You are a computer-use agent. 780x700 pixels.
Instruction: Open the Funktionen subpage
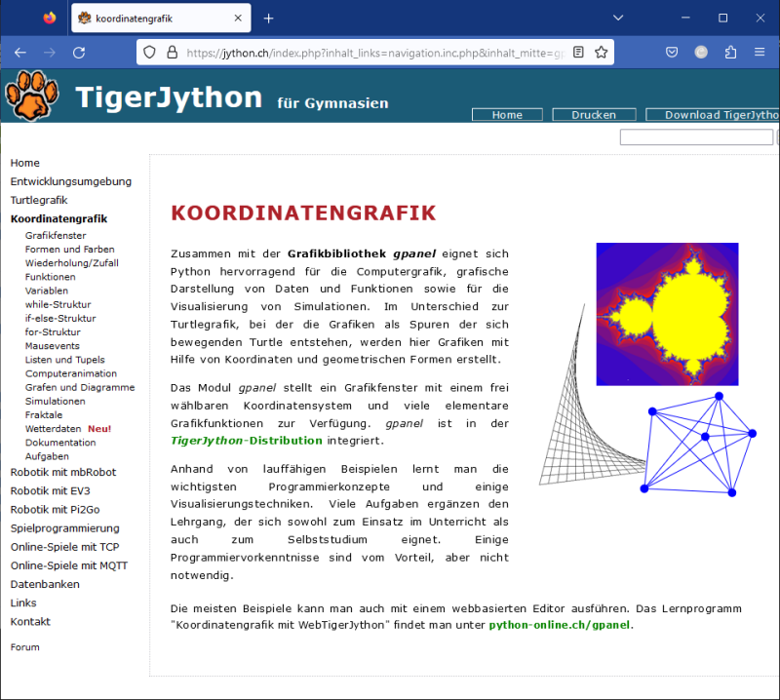tap(51, 277)
